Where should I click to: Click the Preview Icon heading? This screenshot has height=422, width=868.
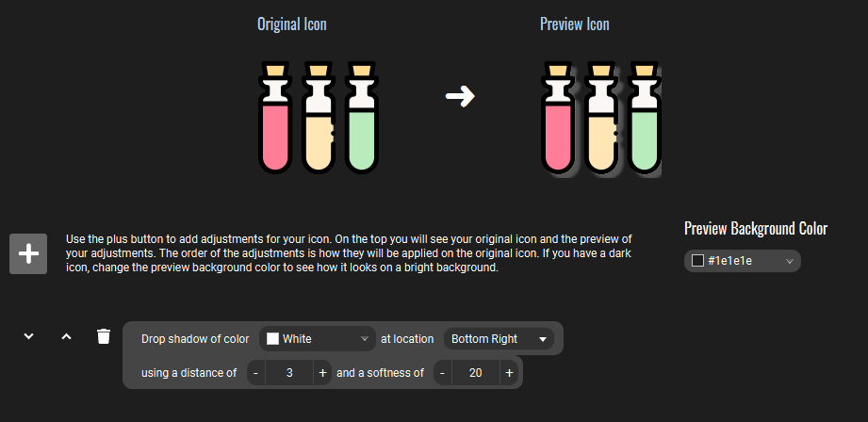[x=575, y=24]
